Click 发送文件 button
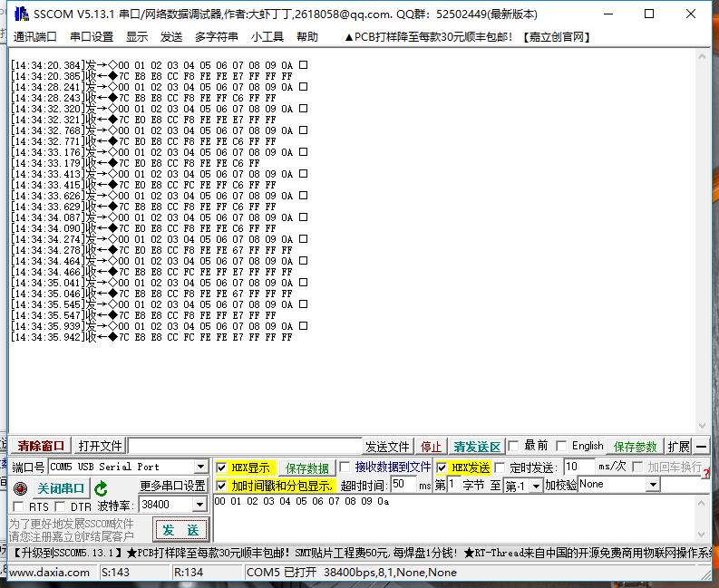The height and width of the screenshot is (588, 719). (x=387, y=447)
